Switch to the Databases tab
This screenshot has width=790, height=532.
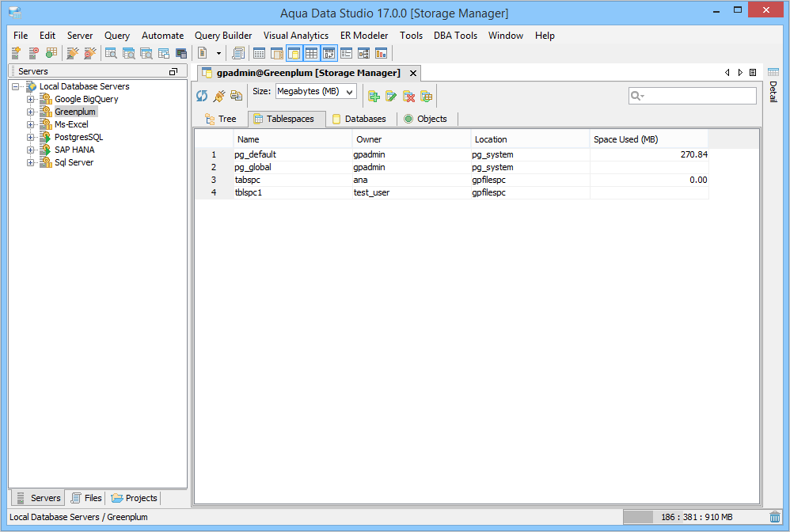359,119
